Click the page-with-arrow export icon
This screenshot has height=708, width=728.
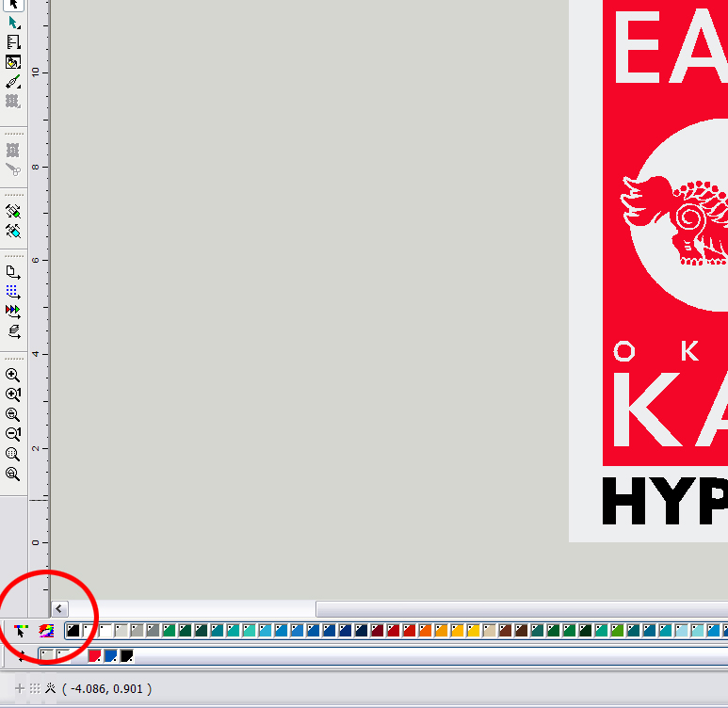13,272
